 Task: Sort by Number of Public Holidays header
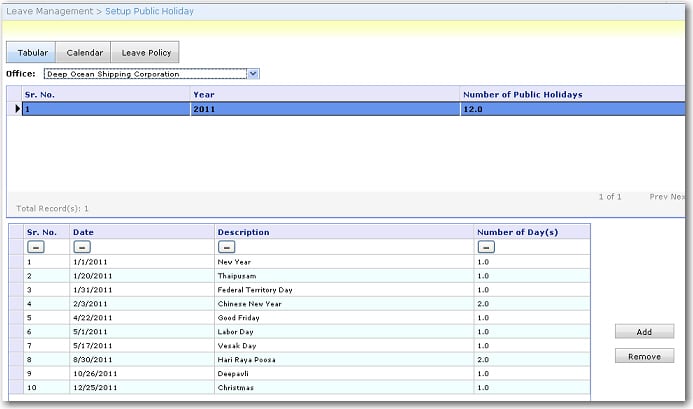pos(523,94)
